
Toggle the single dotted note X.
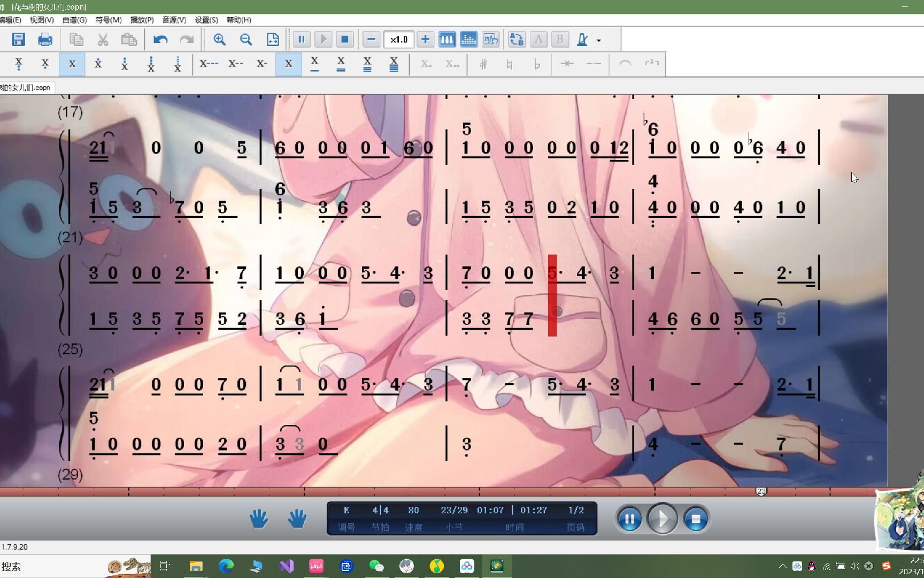(426, 64)
